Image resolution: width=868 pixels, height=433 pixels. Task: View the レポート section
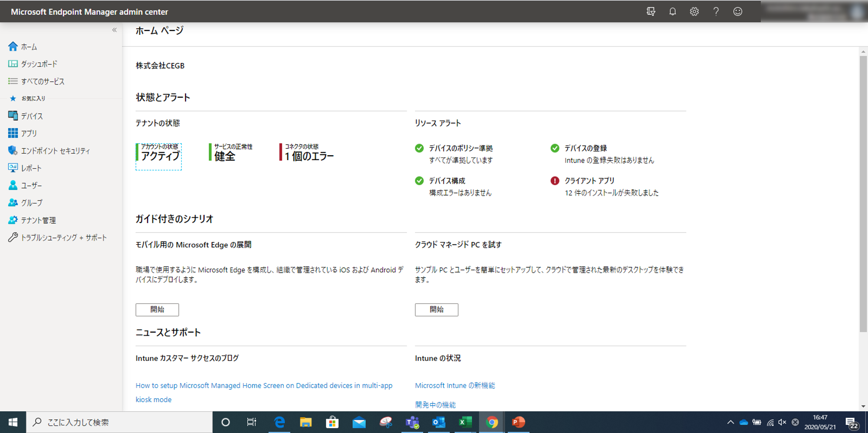tap(32, 168)
